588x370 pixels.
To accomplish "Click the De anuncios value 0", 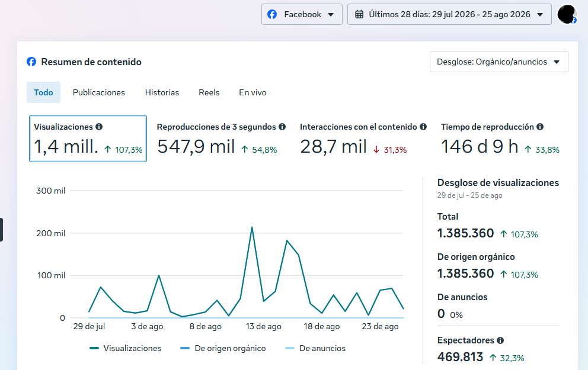I will (441, 313).
